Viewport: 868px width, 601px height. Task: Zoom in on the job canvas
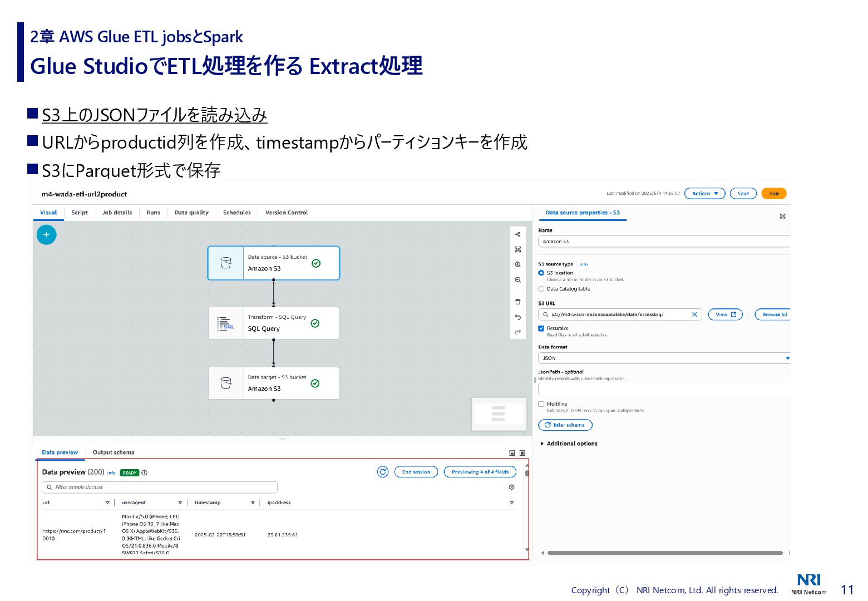pyautogui.click(x=517, y=265)
